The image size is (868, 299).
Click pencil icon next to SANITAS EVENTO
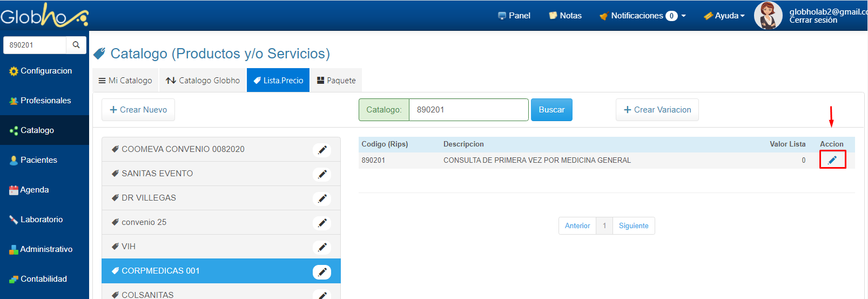click(322, 174)
